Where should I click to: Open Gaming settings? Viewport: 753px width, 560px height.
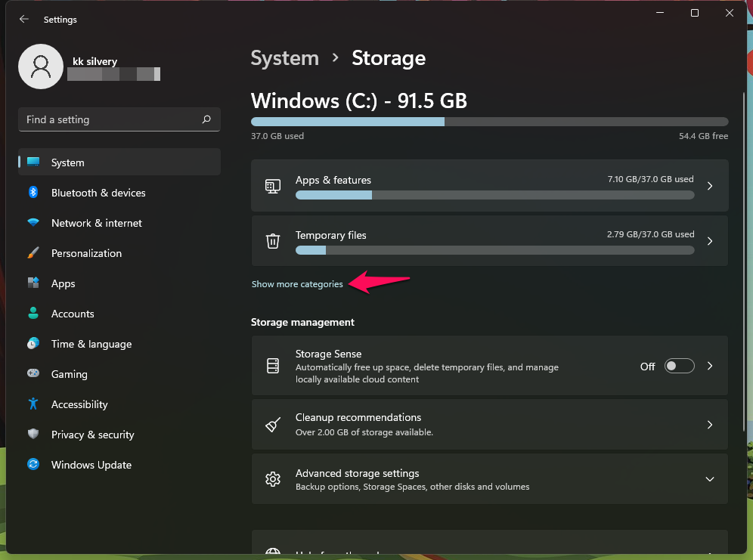119,374
